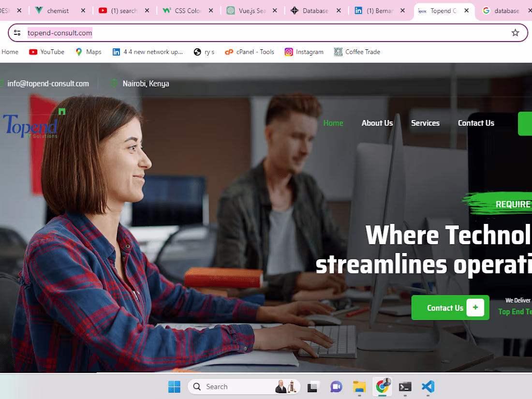Open the YouTube bookmark
Viewport: 532px width, 399px height.
tap(46, 52)
